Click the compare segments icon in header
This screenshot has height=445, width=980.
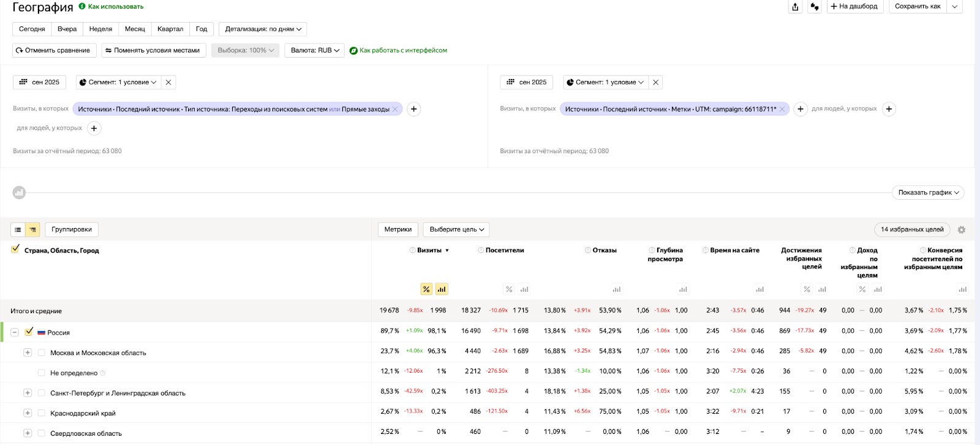click(x=814, y=7)
